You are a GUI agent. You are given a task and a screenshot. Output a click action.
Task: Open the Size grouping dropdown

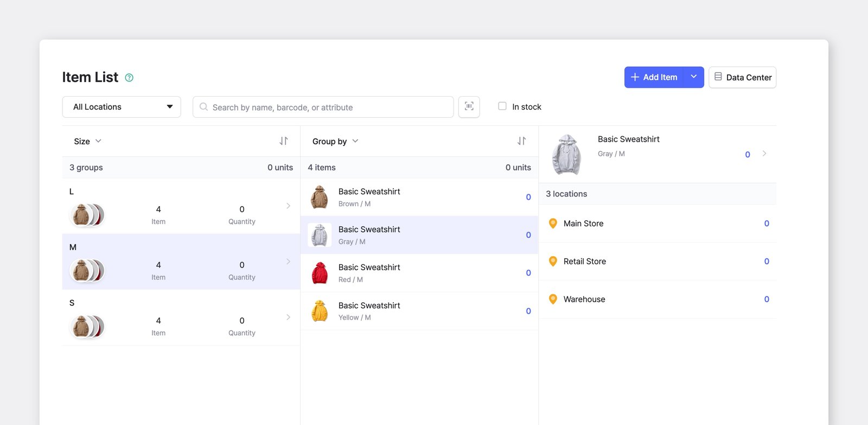tap(88, 141)
